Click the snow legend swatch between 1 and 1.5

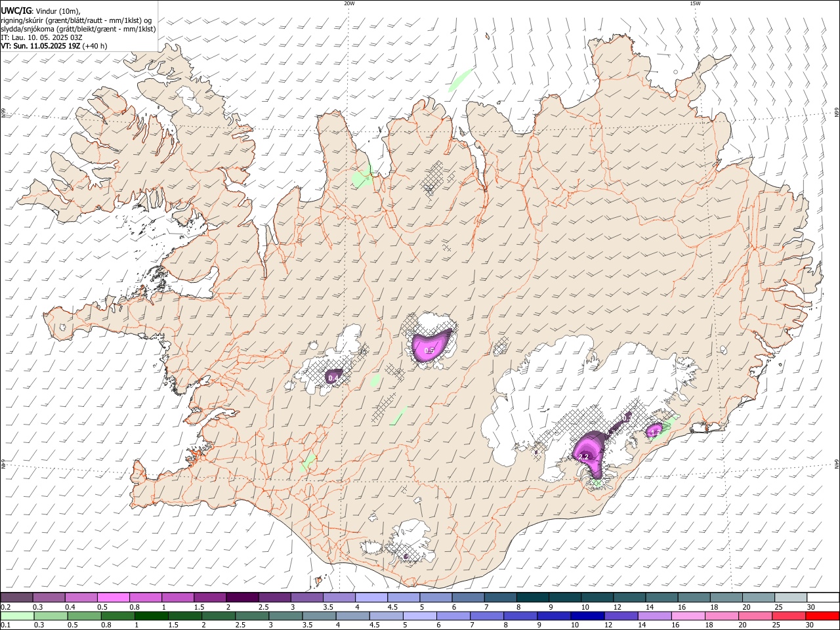pos(178,597)
